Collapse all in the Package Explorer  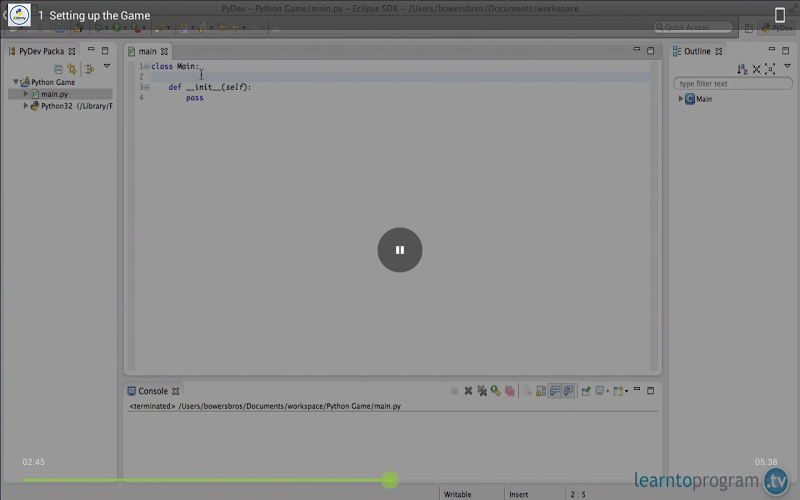pos(58,69)
